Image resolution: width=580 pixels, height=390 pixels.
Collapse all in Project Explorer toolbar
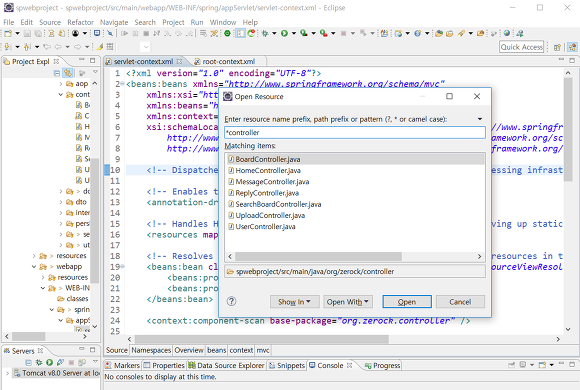(57, 73)
